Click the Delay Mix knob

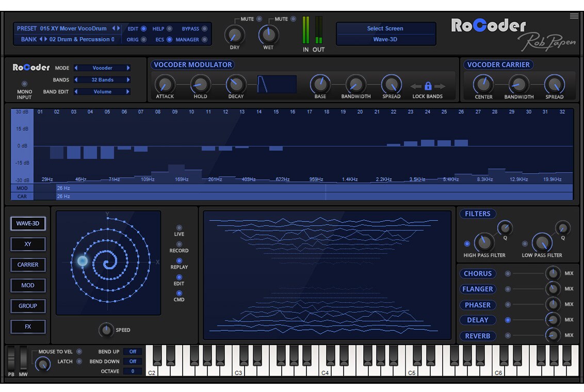click(x=553, y=319)
